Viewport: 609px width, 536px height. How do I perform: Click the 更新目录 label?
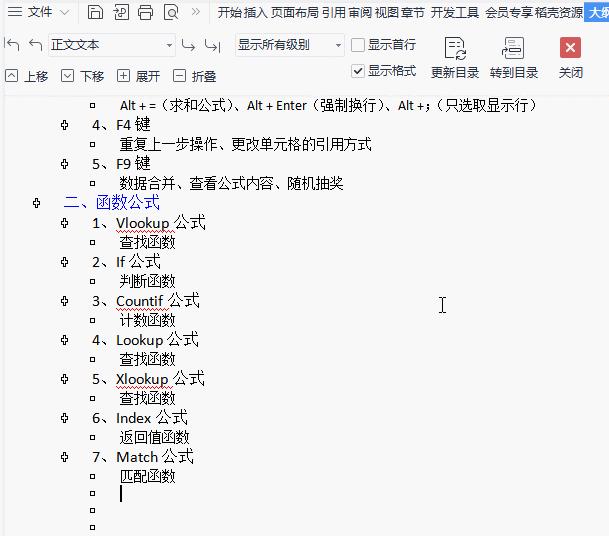coord(455,73)
